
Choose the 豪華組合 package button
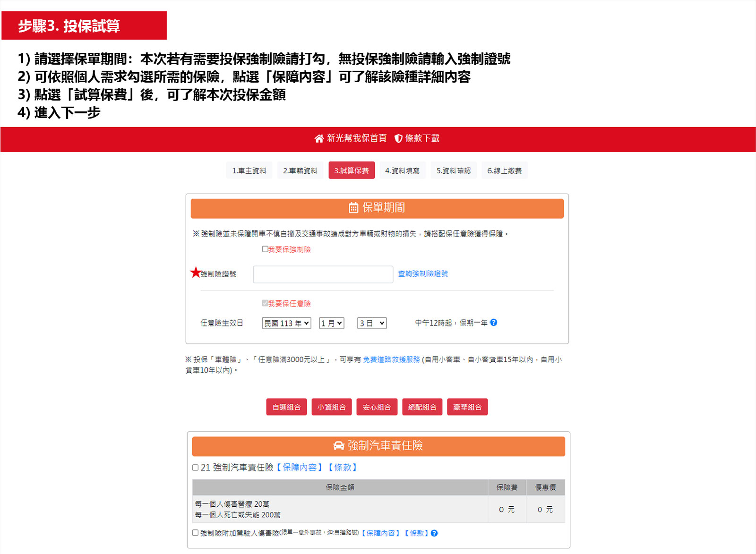point(467,407)
